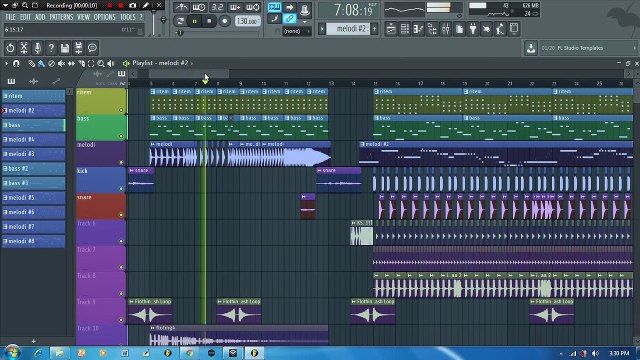Open the melodi #2 pattern selector
Image resolution: width=640 pixels, height=360 pixels.
tap(348, 29)
